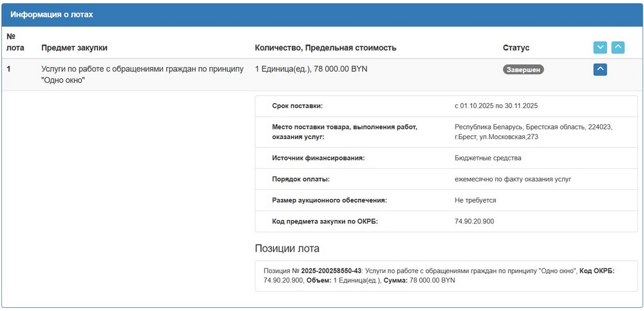Click the "Завершен" status badge
The image size is (644, 311).
523,70
